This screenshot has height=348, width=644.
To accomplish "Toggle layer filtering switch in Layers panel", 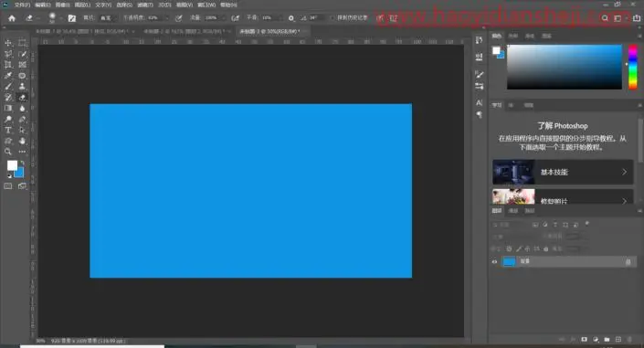I will tap(587, 224).
